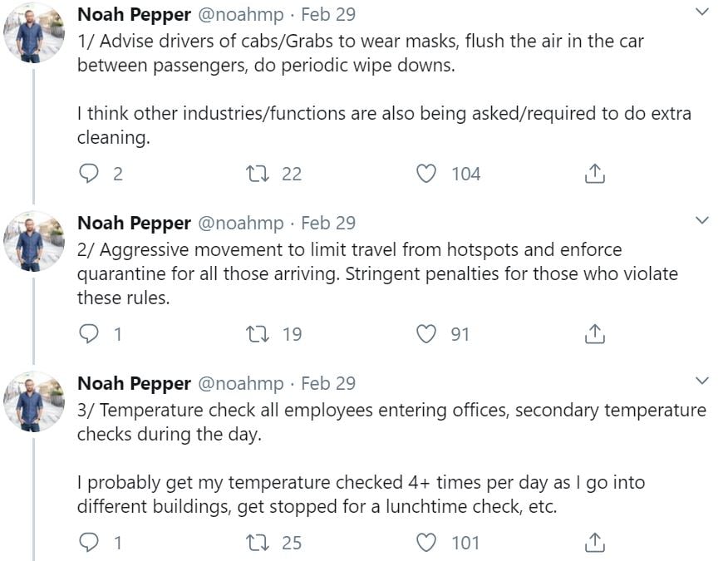Like the tweet with 91 likes
Screen dimensions: 728x561
coord(426,334)
